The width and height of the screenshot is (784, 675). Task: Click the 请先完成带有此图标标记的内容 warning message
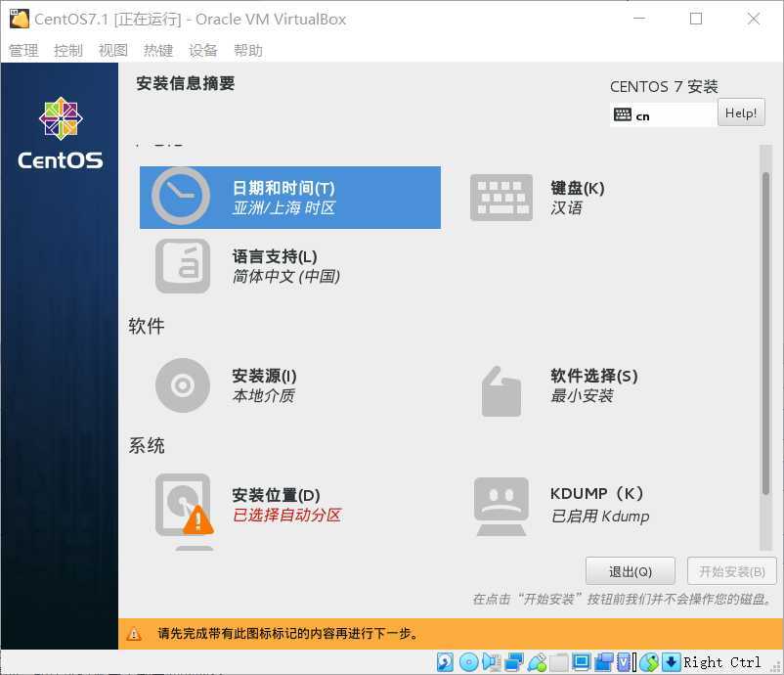(288, 634)
